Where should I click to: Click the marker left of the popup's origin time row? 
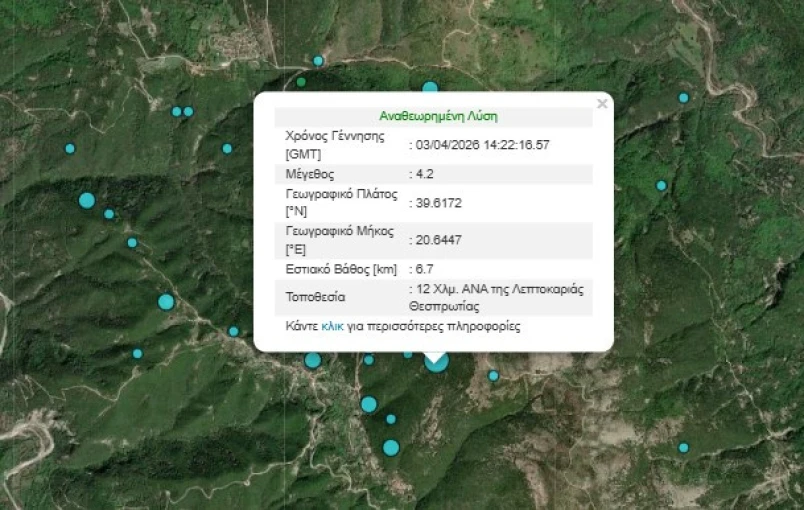coord(227,148)
